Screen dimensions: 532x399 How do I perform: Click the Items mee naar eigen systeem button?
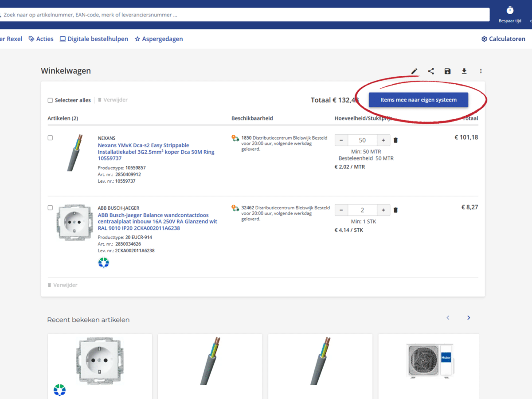pos(418,100)
